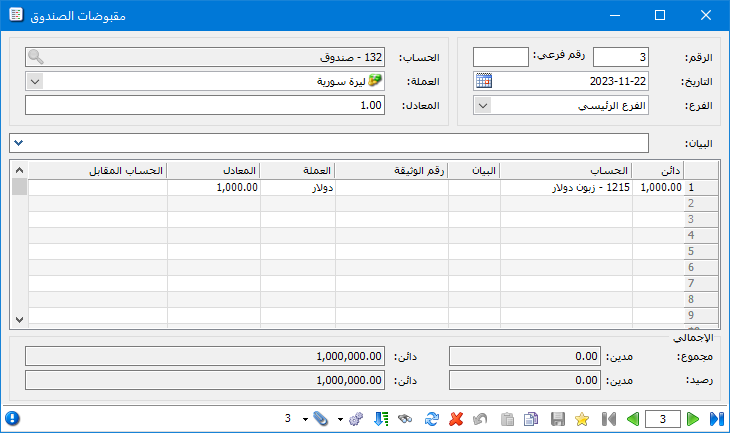Click attachment count 3 beside paperclip
This screenshot has width=730, height=433.
pyautogui.click(x=288, y=419)
